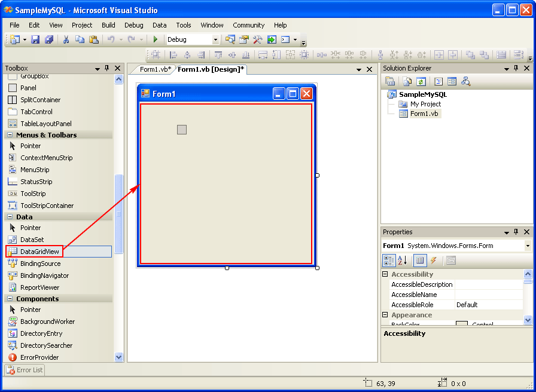This screenshot has height=392, width=536.
Task: Collapse the Accessibility property category
Action: click(385, 274)
